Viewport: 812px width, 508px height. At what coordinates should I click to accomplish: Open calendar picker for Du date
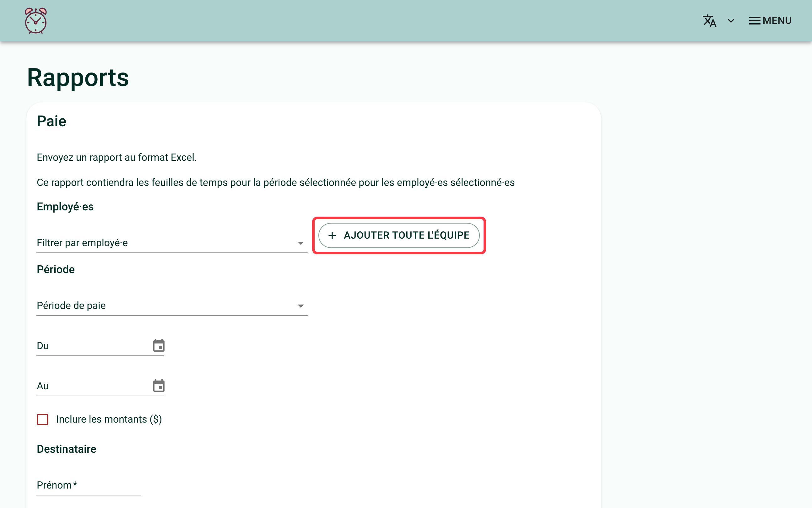(159, 345)
